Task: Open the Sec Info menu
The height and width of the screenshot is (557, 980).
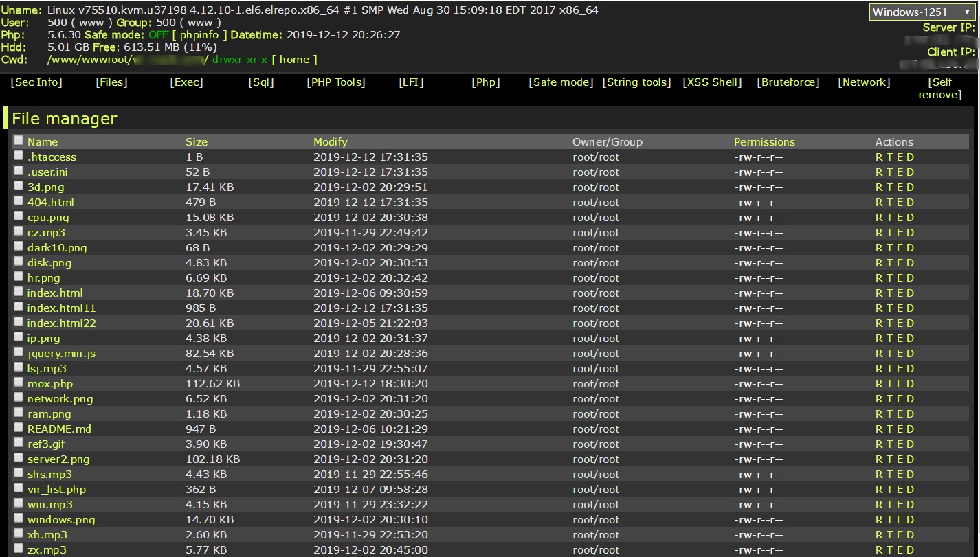Action: click(x=37, y=82)
